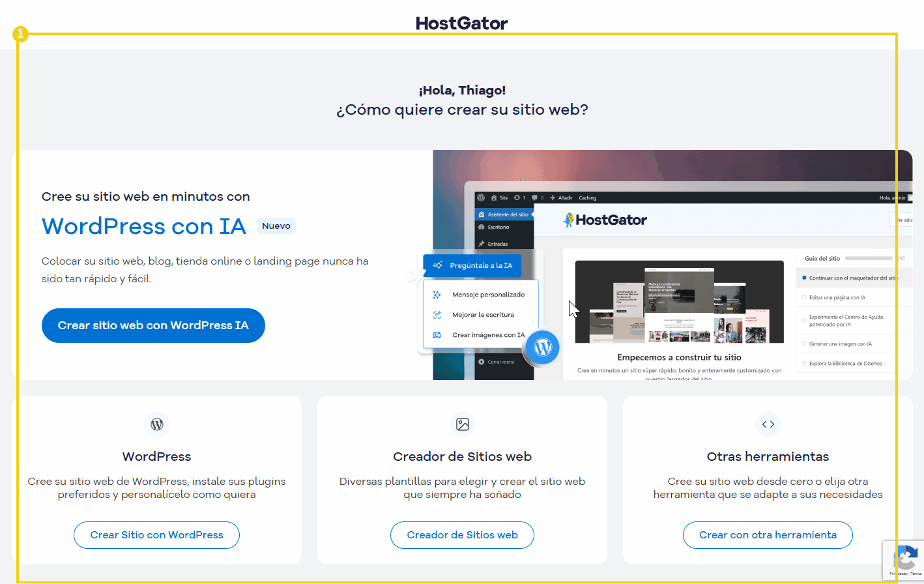
Task: Click Editar una página con IA in the guide list
Action: click(x=837, y=298)
